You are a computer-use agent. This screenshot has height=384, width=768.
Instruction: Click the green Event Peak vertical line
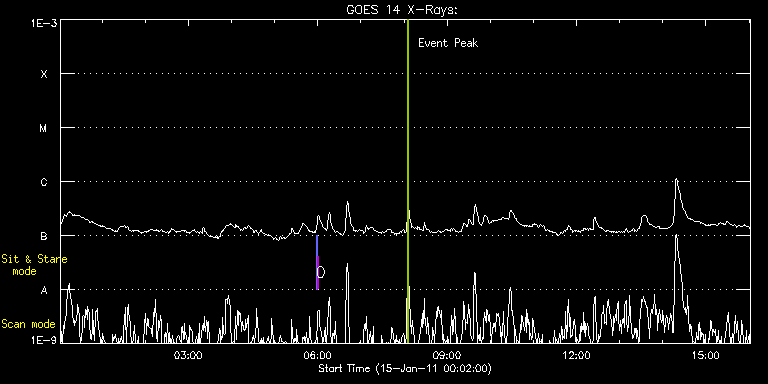[x=408, y=181]
